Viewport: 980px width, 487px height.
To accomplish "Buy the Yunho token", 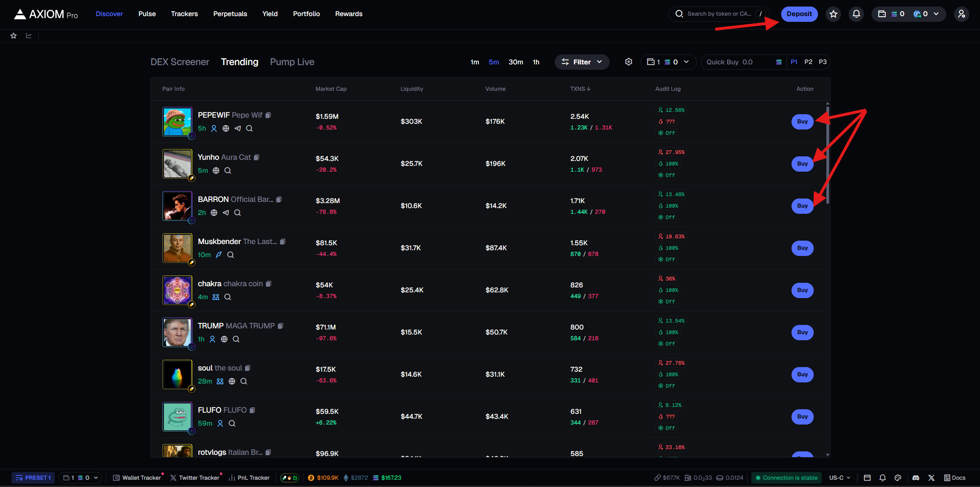I will [x=802, y=164].
